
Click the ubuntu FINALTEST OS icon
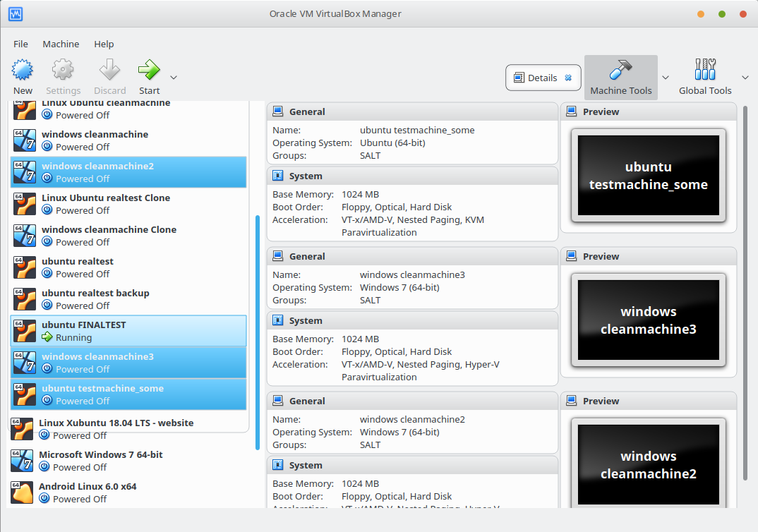25,331
